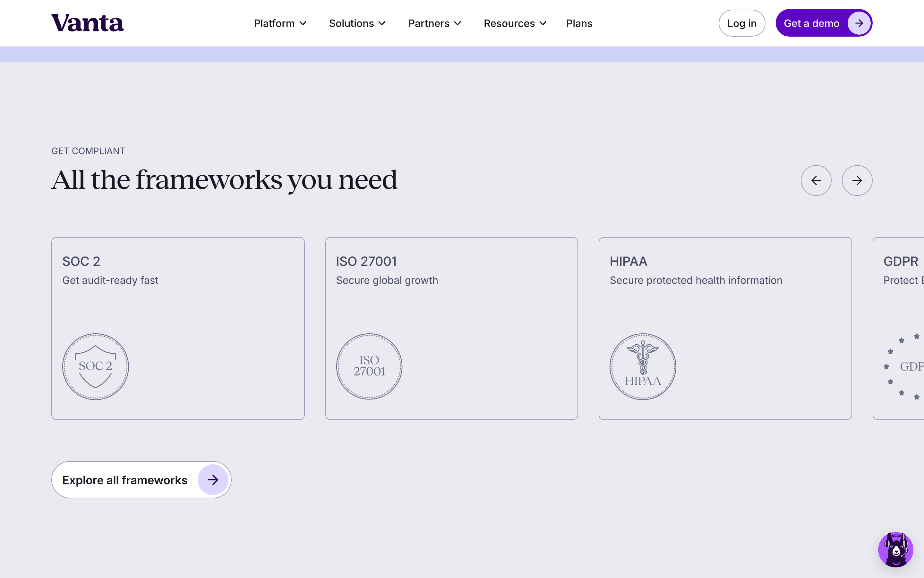Viewport: 924px width, 578px height.
Task: Click 'Secure global growth' text
Action: pos(387,280)
